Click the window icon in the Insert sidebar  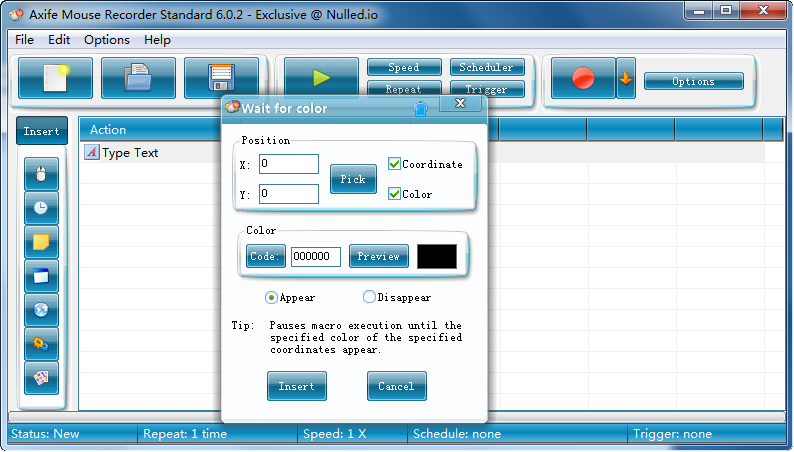pyautogui.click(x=41, y=276)
